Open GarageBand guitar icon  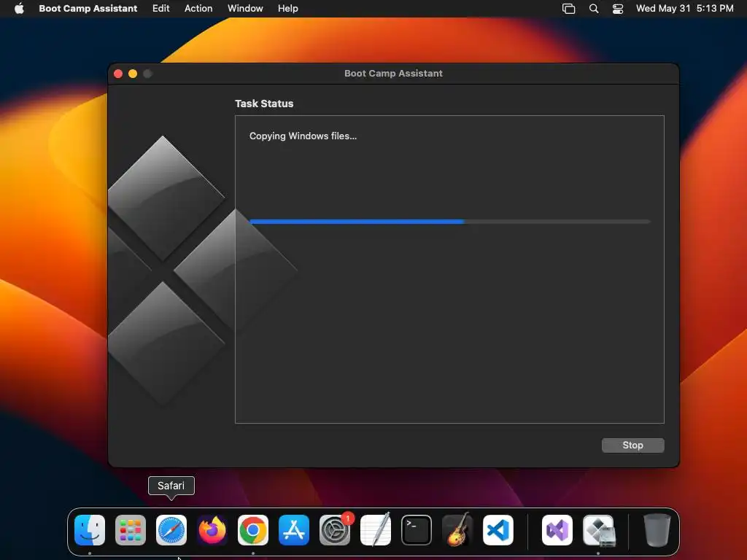tap(457, 530)
